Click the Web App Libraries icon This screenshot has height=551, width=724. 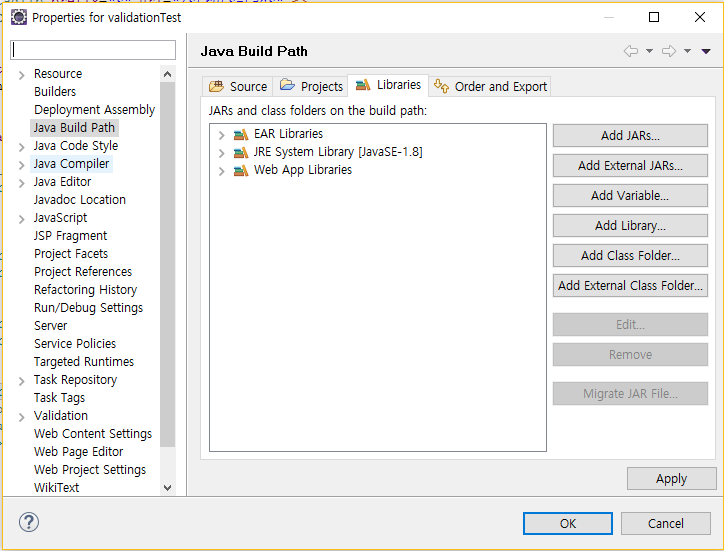(x=241, y=170)
